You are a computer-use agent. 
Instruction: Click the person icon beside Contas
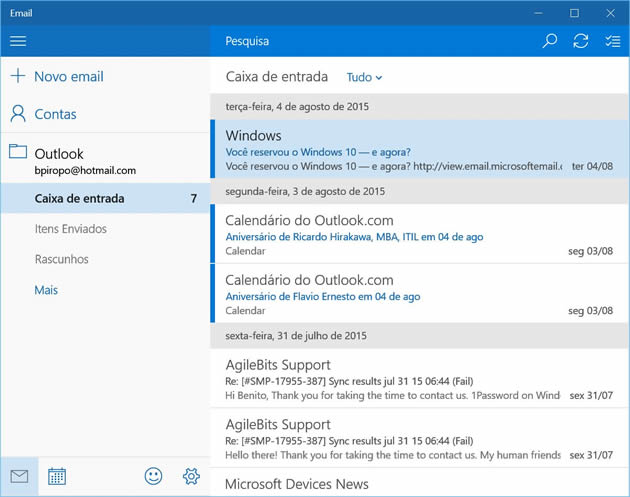pos(18,114)
